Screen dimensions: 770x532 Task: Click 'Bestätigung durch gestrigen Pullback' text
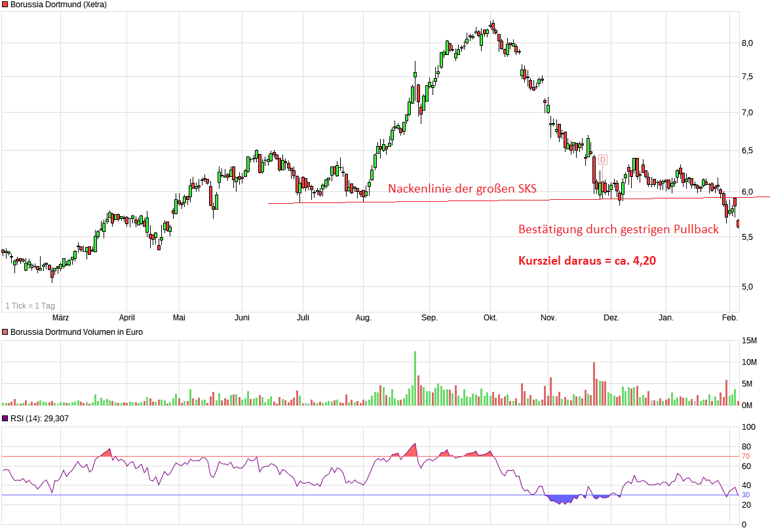(618, 229)
